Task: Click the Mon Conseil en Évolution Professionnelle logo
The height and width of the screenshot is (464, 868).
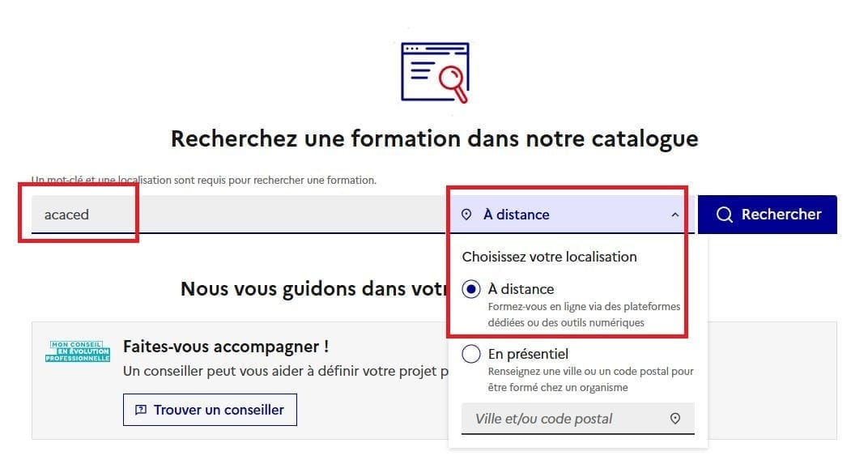Action: pyautogui.click(x=78, y=351)
